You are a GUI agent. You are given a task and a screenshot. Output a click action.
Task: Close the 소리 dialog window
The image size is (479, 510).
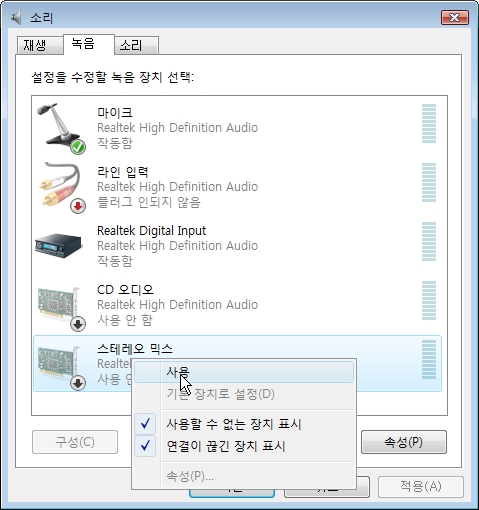455,17
